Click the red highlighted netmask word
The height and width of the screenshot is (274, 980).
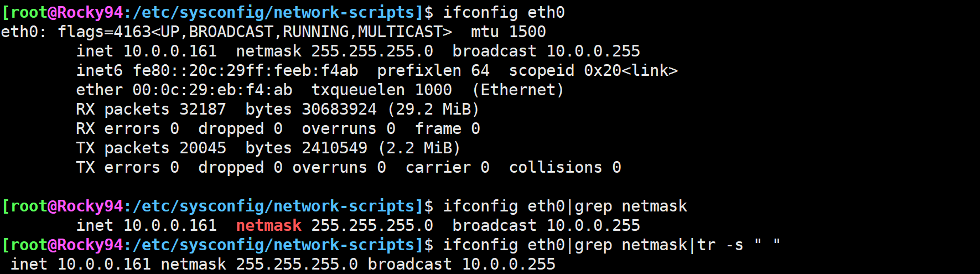(x=268, y=226)
